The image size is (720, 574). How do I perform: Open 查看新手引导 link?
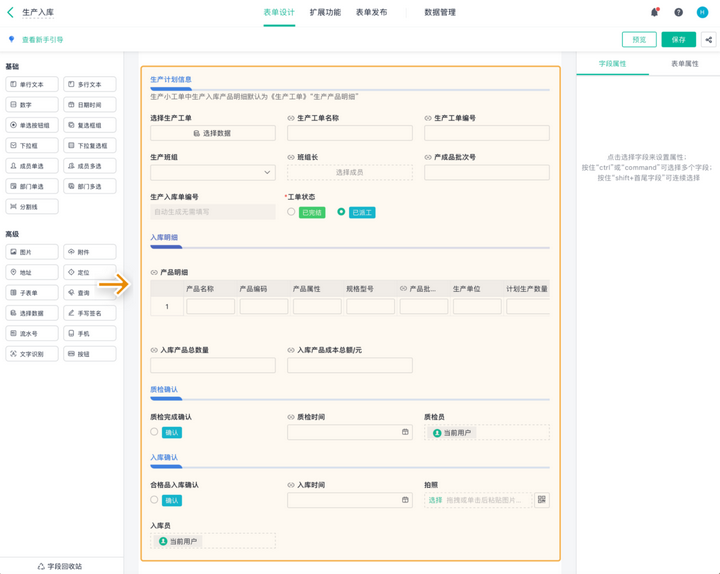click(x=42, y=40)
